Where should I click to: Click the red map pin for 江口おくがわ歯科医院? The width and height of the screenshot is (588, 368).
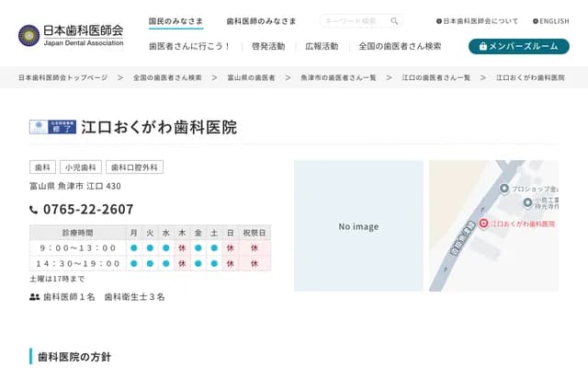click(x=484, y=224)
